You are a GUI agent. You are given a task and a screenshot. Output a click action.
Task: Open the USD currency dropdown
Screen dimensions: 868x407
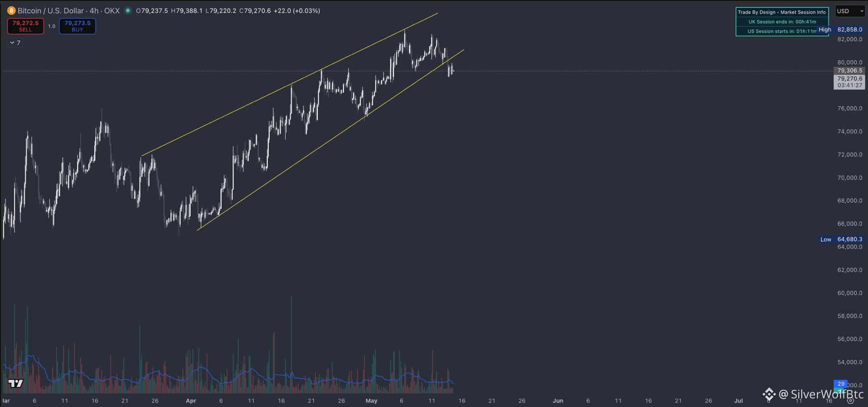(x=850, y=11)
